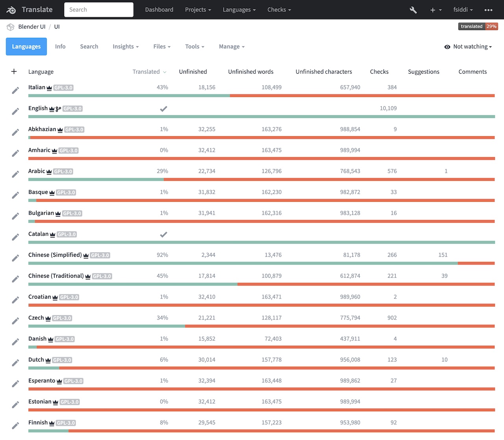Click the Translate home link
504x440 pixels.
pos(37,10)
